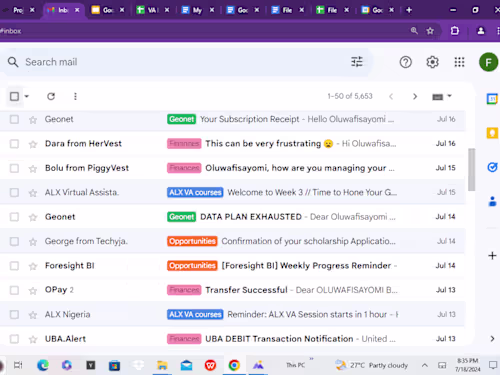
Task: Star the Dara from HerVest email
Action: (33, 144)
